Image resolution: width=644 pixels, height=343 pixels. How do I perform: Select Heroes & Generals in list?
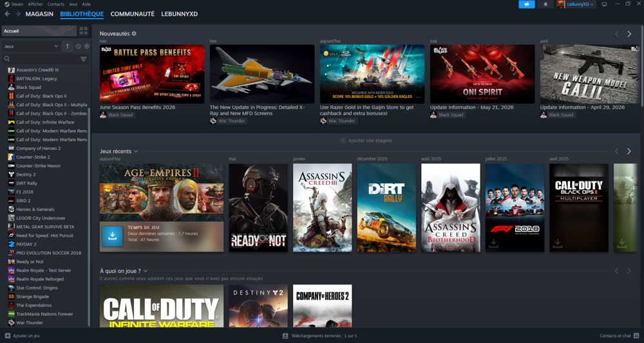point(35,209)
